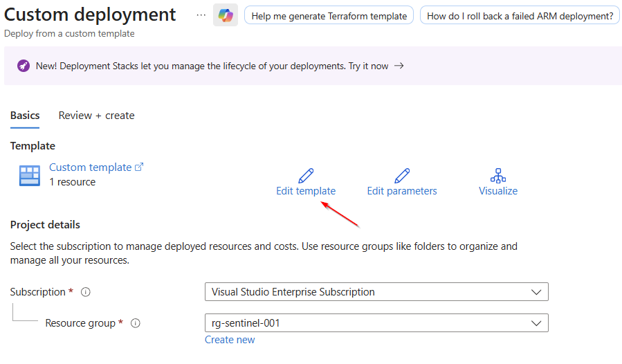The width and height of the screenshot is (622, 364).
Task: Click the Custom template grid icon
Action: (x=30, y=176)
